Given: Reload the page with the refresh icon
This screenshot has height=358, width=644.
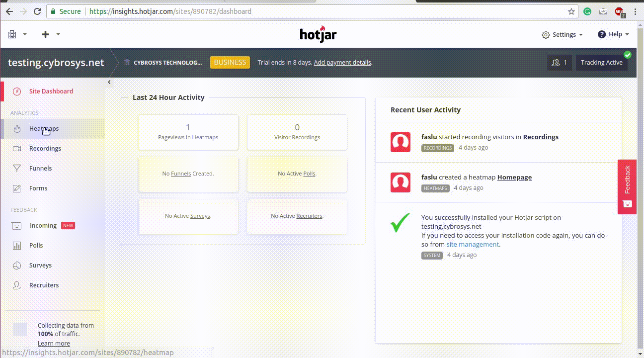Looking at the screenshot, I should 37,11.
